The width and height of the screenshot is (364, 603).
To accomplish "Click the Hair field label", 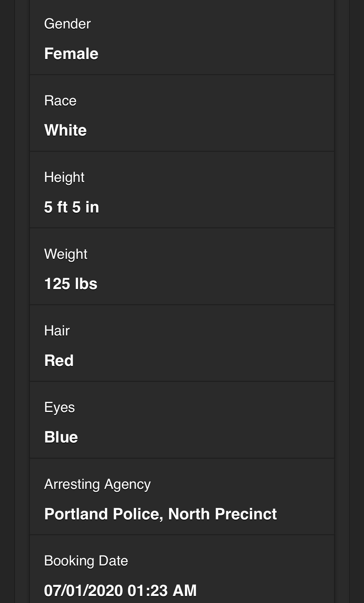I will pos(57,331).
